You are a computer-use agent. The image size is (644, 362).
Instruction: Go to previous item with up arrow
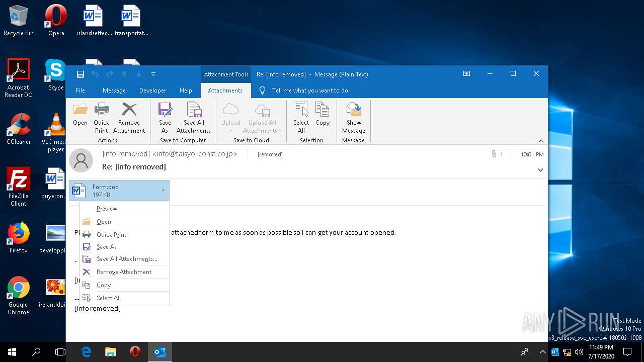coord(124,74)
